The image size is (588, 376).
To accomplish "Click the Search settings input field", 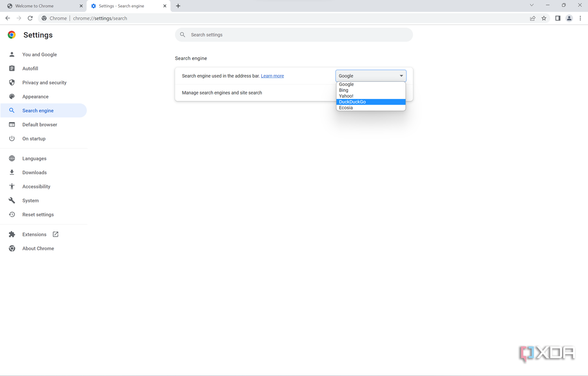I will coord(298,35).
